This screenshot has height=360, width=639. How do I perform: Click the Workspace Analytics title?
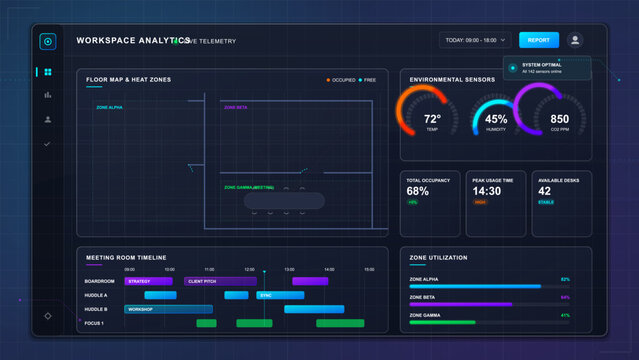tap(133, 40)
